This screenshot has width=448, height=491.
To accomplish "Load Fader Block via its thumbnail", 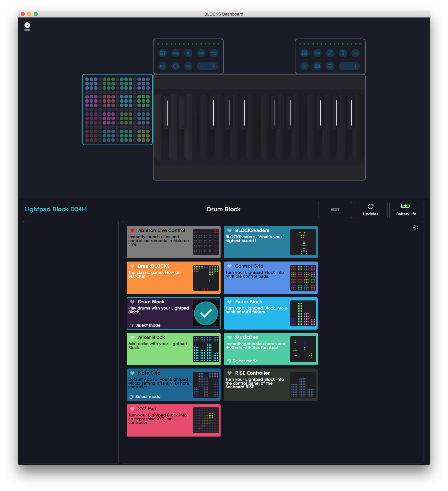I will (x=303, y=313).
